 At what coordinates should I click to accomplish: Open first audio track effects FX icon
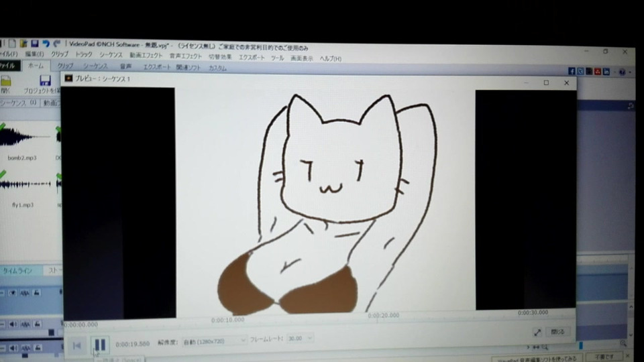(x=25, y=324)
